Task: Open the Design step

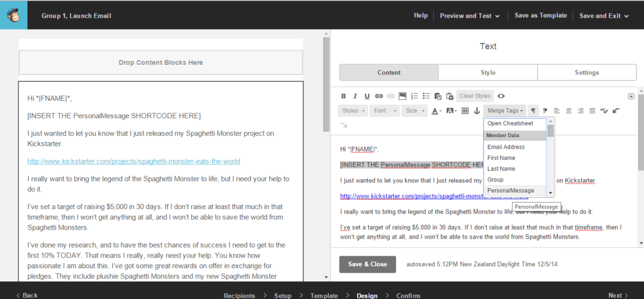Action: pyautogui.click(x=367, y=296)
